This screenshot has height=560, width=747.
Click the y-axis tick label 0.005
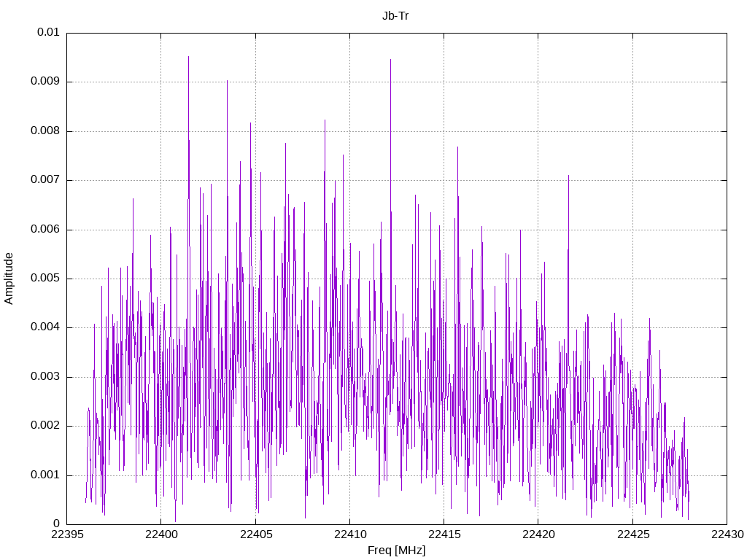point(45,279)
